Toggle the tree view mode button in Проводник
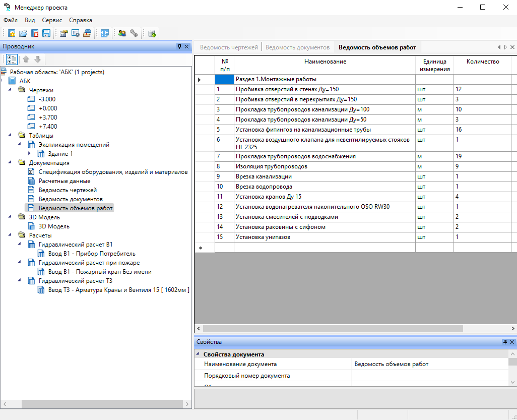 click(12, 59)
